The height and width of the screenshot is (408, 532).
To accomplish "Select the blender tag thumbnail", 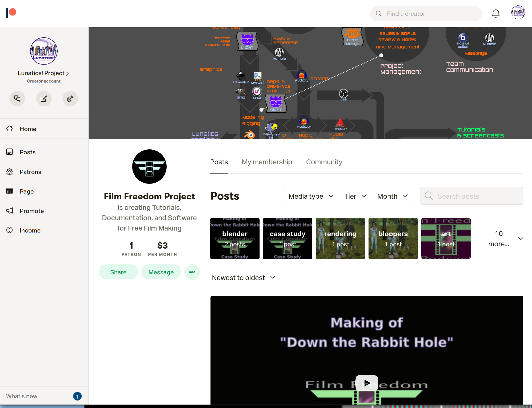I will coord(235,239).
